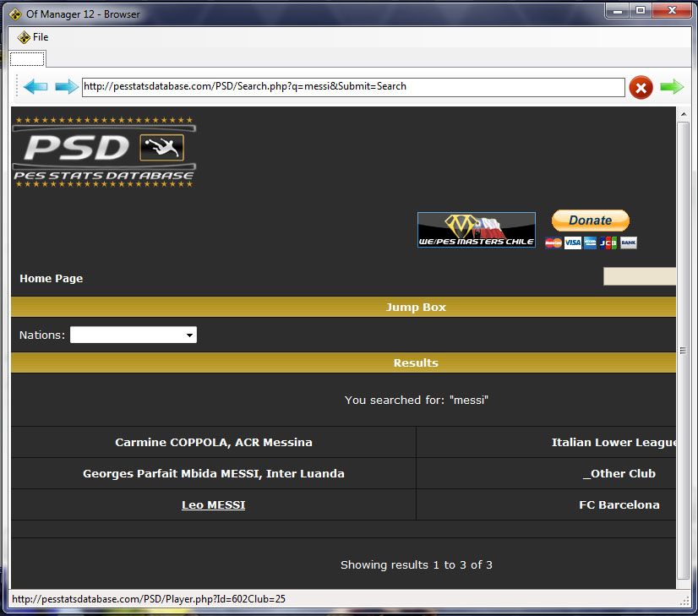Click the FC Barcelona club link
The width and height of the screenshot is (698, 616).
[619, 504]
